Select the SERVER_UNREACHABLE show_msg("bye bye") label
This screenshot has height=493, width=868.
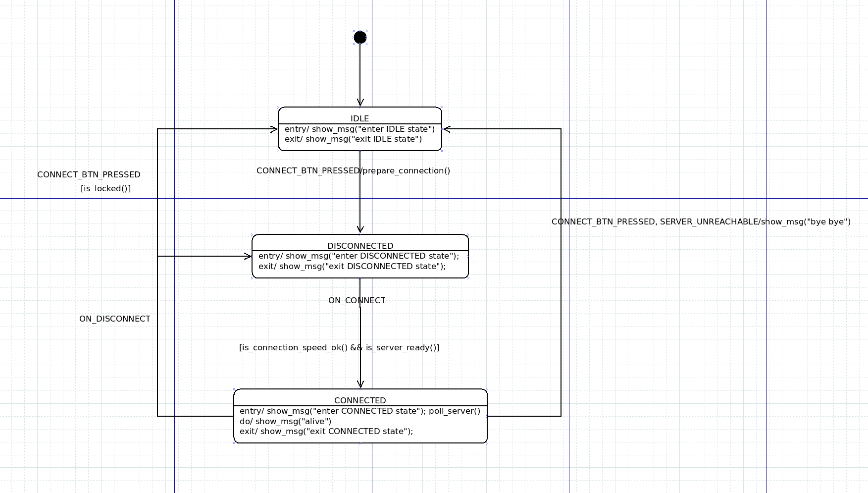pyautogui.click(x=701, y=221)
